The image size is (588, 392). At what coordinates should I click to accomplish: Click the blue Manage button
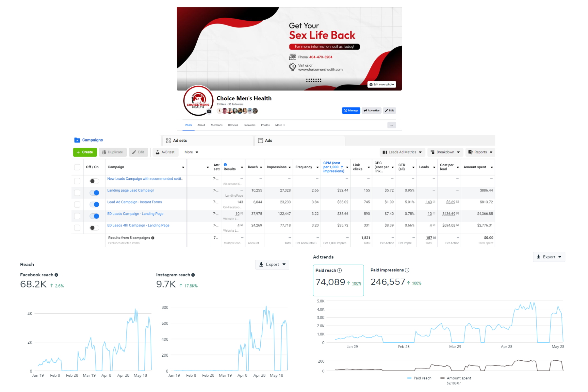[x=351, y=111]
